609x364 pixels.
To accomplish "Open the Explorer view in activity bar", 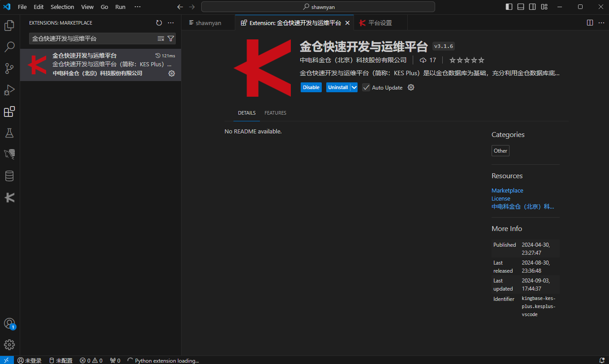I will [x=9, y=26].
